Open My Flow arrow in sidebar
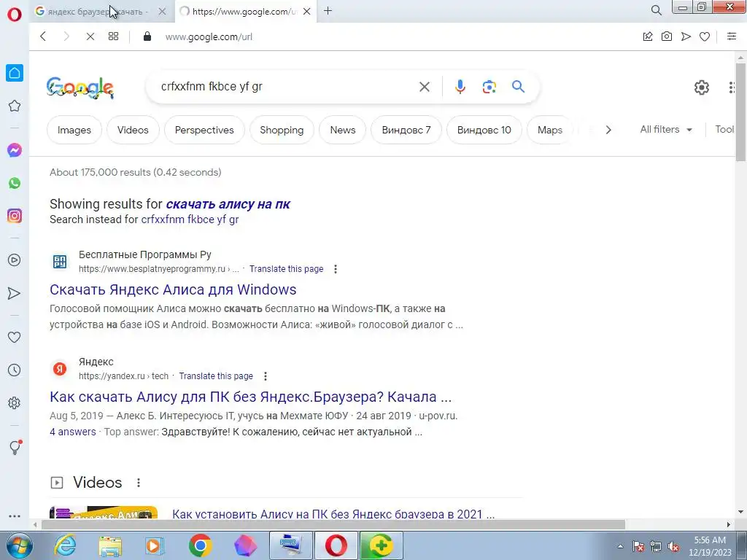This screenshot has height=560, width=747. pyautogui.click(x=15, y=293)
